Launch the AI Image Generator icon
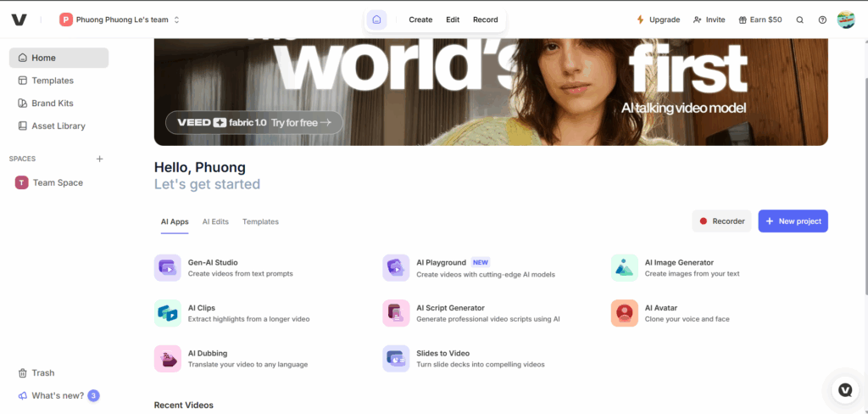This screenshot has height=414, width=868. tap(624, 268)
